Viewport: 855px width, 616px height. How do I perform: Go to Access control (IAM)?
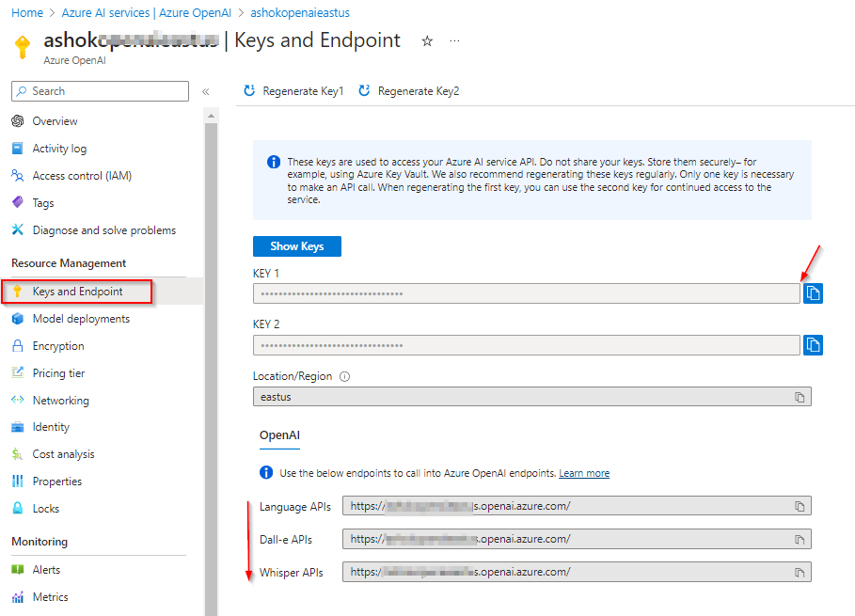(x=82, y=176)
